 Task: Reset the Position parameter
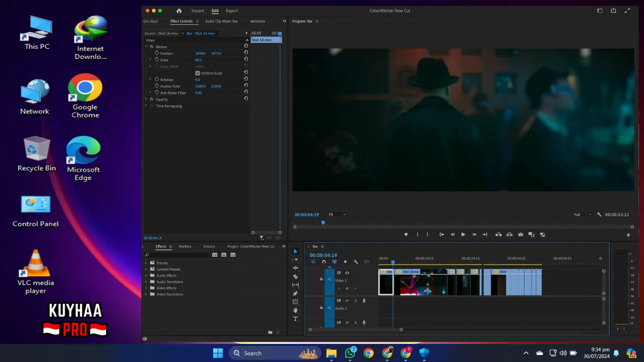(246, 53)
